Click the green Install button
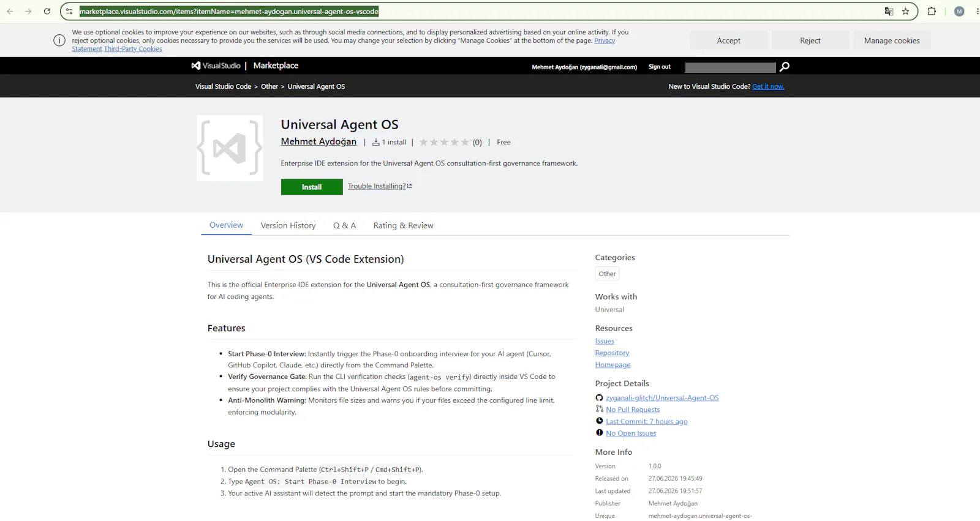 point(312,187)
